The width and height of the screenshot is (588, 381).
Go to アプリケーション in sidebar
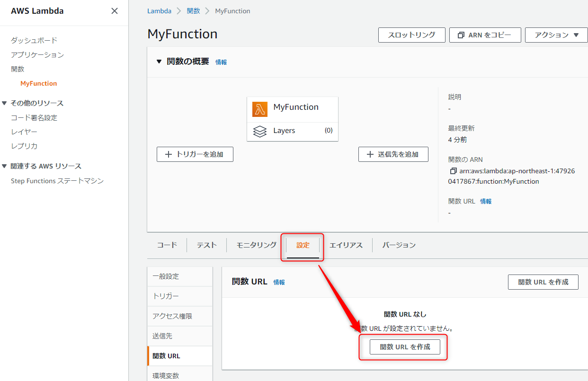coord(37,54)
